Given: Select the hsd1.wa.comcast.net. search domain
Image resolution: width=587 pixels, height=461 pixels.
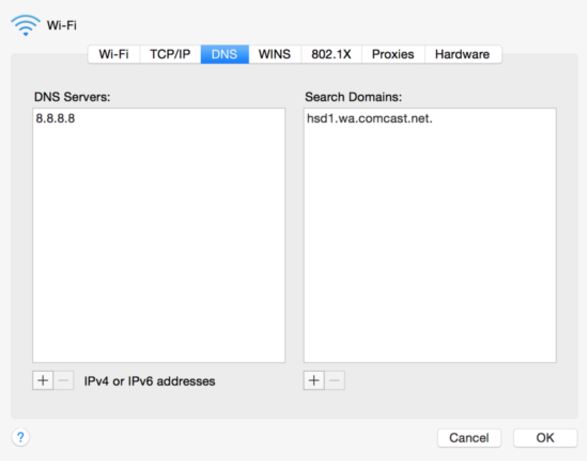Looking at the screenshot, I should pos(369,118).
